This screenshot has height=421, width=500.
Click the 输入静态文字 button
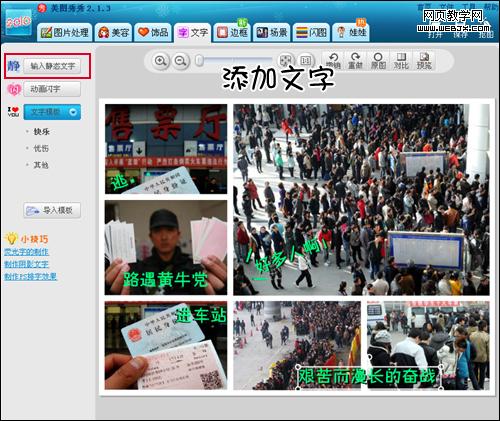(x=52, y=66)
